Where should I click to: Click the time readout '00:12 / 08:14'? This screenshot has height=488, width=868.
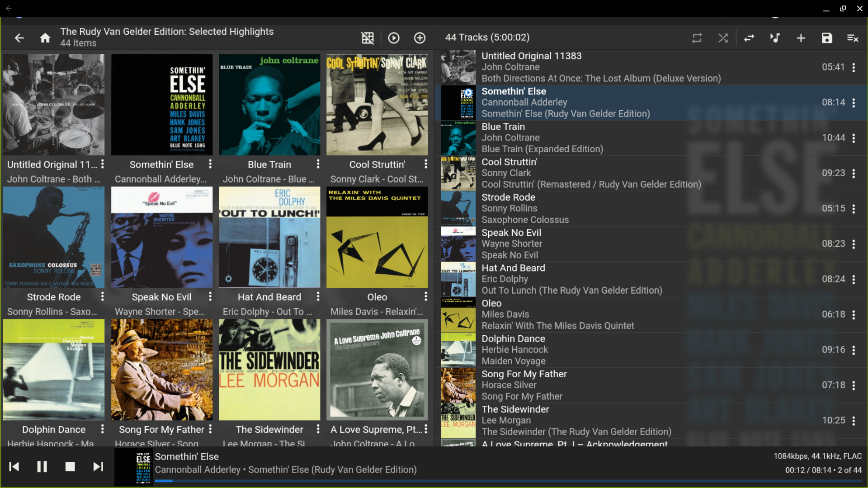click(x=808, y=470)
